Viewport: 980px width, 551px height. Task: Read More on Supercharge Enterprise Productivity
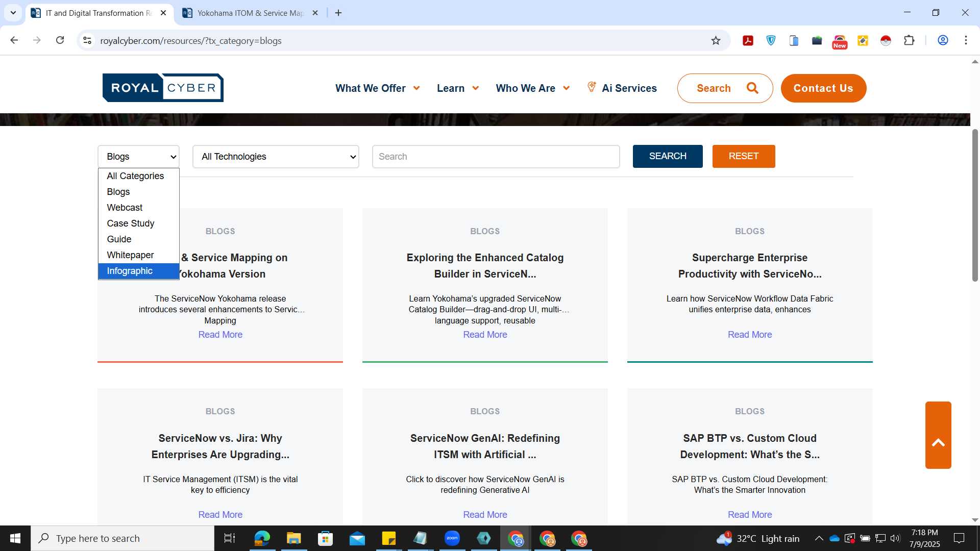click(749, 335)
